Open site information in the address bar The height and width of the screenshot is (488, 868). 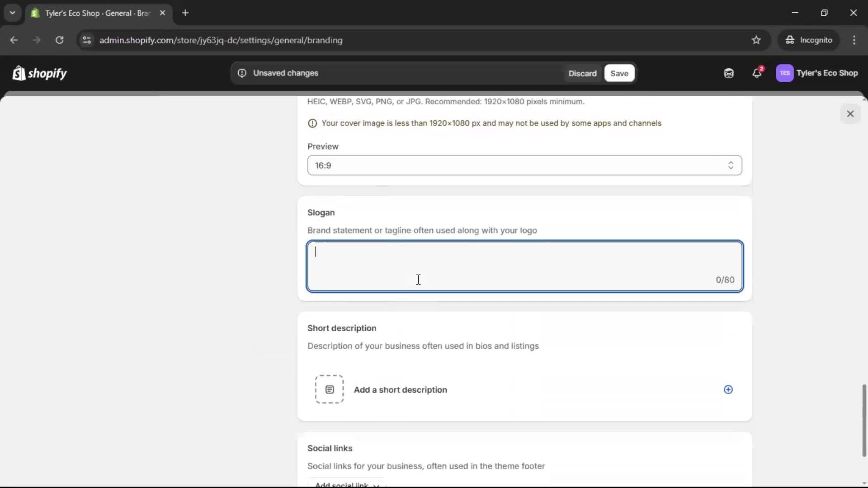[x=86, y=40]
